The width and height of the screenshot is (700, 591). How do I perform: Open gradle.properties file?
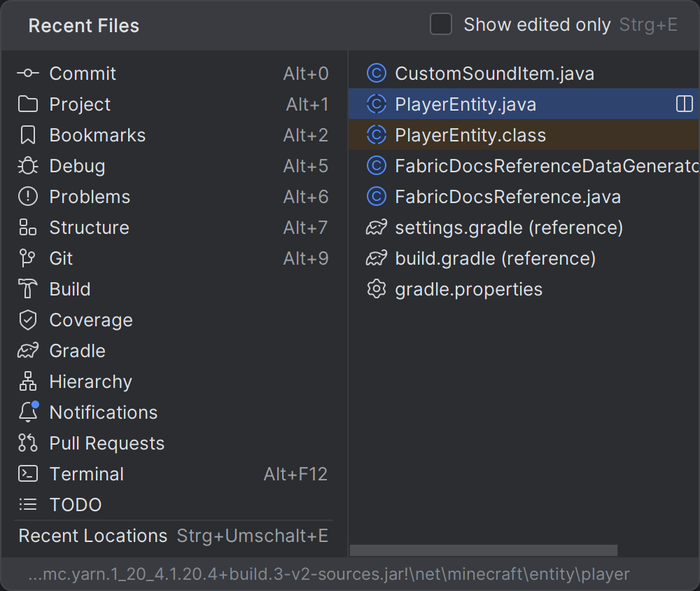click(x=468, y=289)
